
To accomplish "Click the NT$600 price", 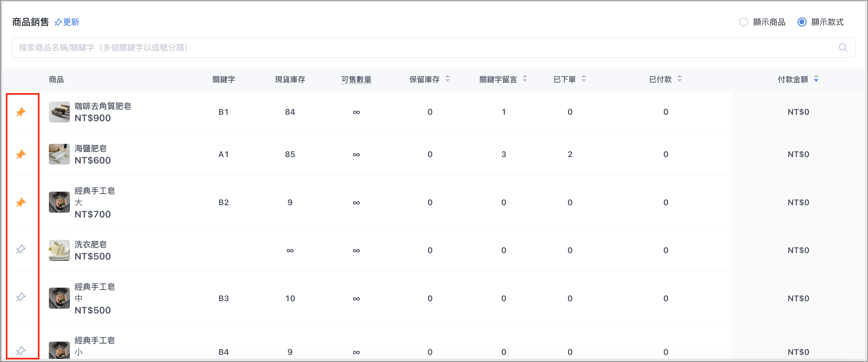I will [93, 161].
